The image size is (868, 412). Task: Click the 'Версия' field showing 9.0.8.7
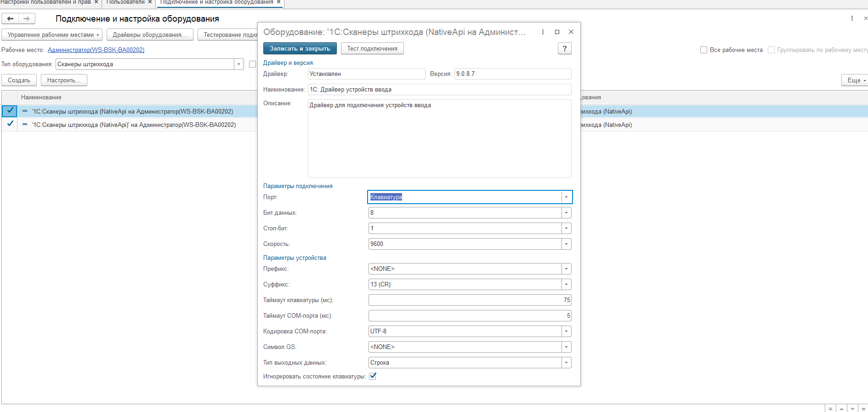point(513,74)
